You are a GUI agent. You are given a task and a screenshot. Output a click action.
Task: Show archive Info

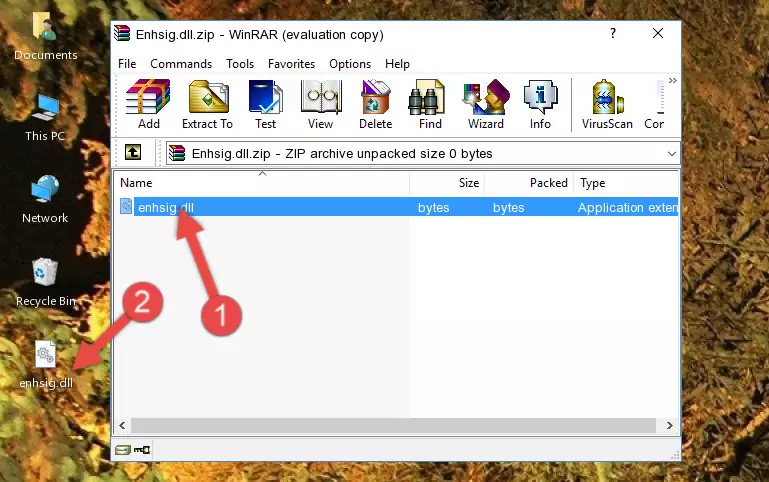pos(540,104)
